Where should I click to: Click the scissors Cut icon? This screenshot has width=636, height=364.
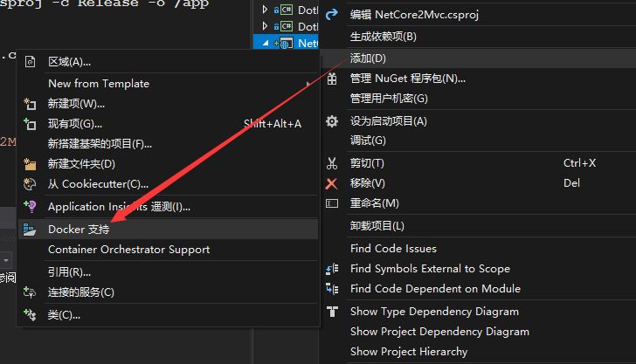point(332,163)
